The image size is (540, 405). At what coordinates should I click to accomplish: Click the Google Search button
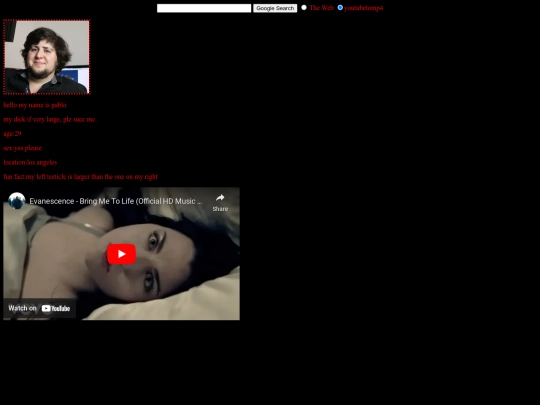point(275,8)
